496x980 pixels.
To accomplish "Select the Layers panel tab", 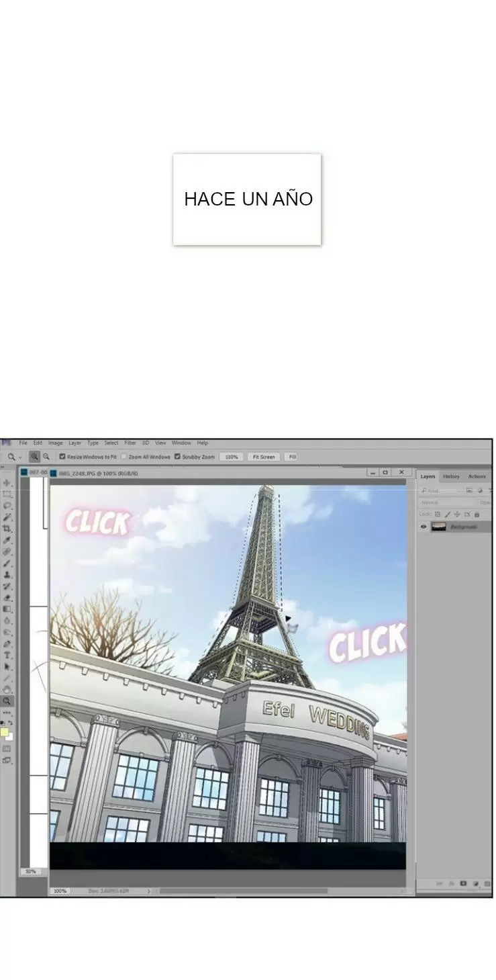I will pyautogui.click(x=428, y=476).
